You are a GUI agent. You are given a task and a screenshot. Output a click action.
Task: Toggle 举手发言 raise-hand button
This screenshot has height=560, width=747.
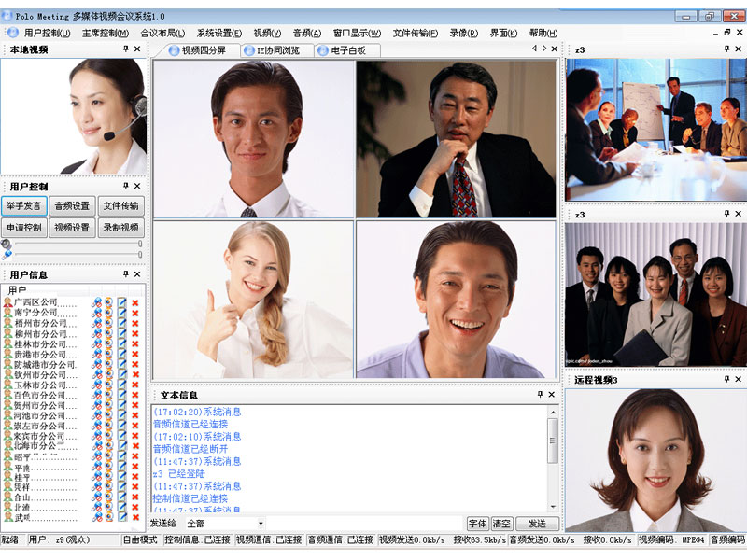click(23, 206)
